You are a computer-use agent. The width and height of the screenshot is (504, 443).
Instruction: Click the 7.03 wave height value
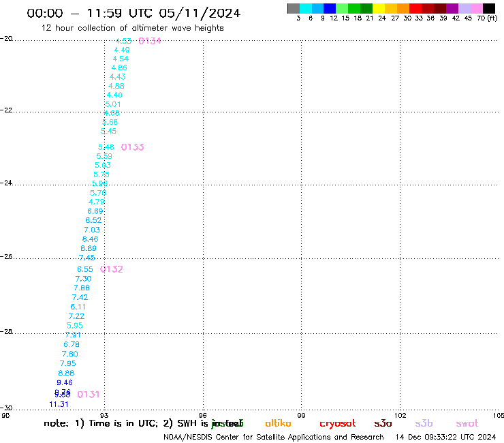point(92,230)
